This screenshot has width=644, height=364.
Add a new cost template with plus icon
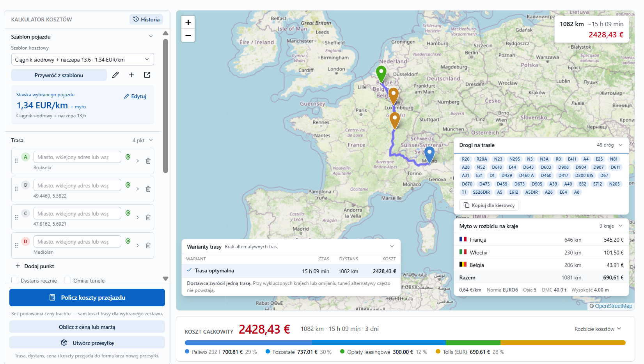point(131,75)
